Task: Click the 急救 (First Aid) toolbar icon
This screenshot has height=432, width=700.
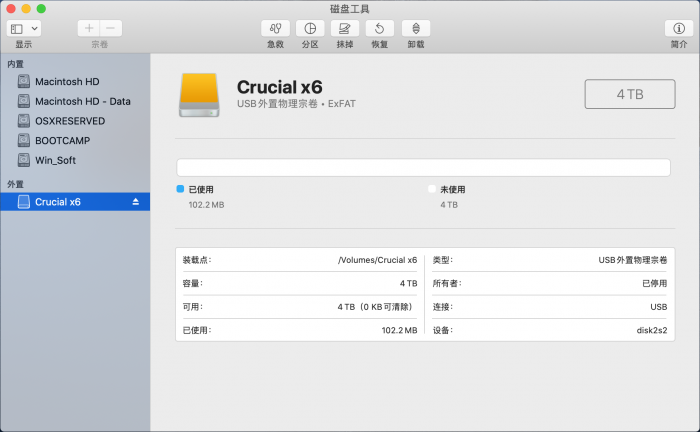Action: [275, 29]
